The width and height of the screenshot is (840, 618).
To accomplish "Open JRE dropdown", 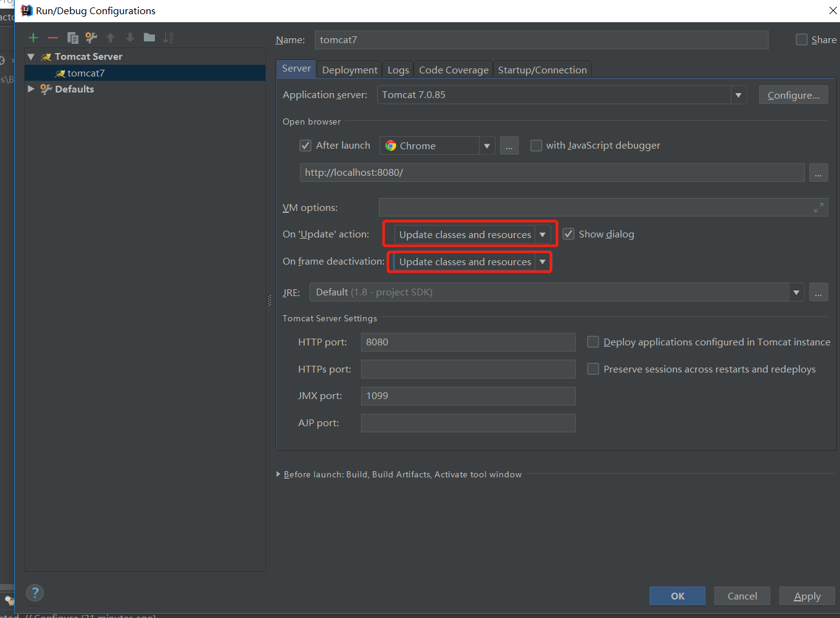I will coord(796,292).
